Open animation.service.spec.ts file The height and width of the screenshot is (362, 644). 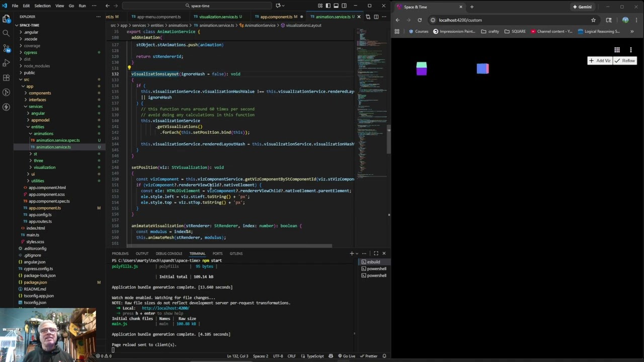click(x=57, y=140)
